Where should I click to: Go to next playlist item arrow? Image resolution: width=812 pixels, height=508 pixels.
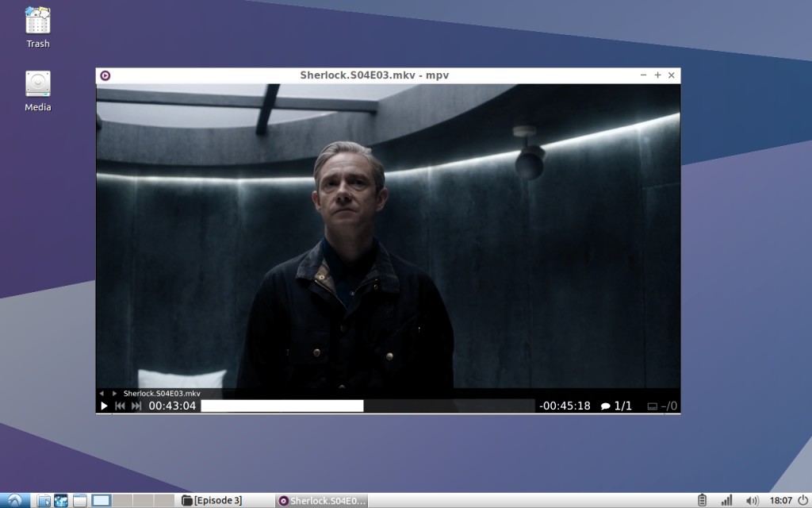click(114, 394)
